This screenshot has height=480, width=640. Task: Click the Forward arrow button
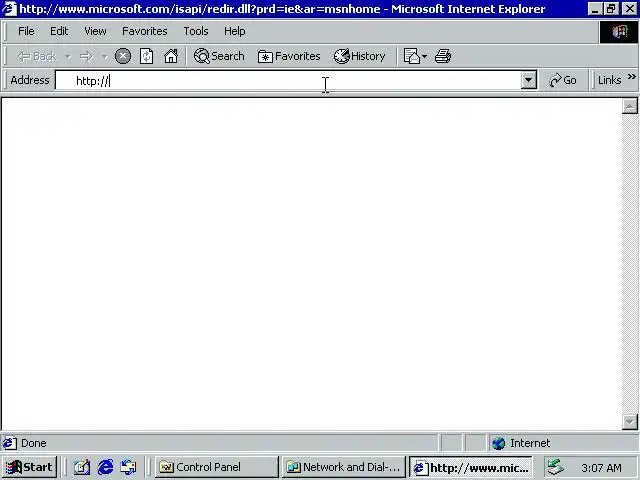click(86, 56)
